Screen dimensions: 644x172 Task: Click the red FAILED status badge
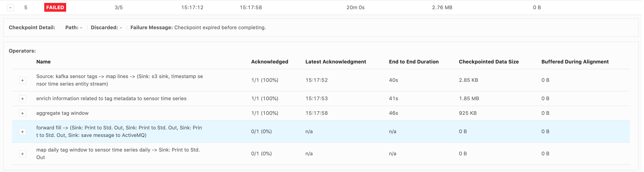click(x=55, y=8)
